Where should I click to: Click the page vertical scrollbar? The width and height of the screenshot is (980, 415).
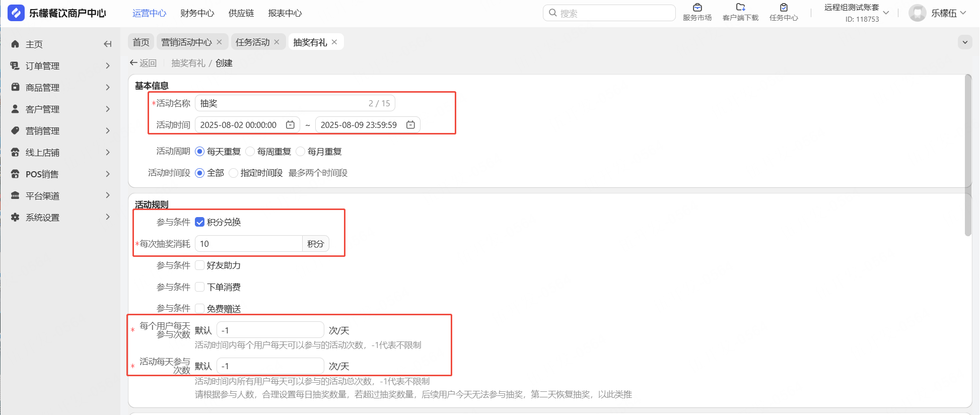pyautogui.click(x=968, y=155)
